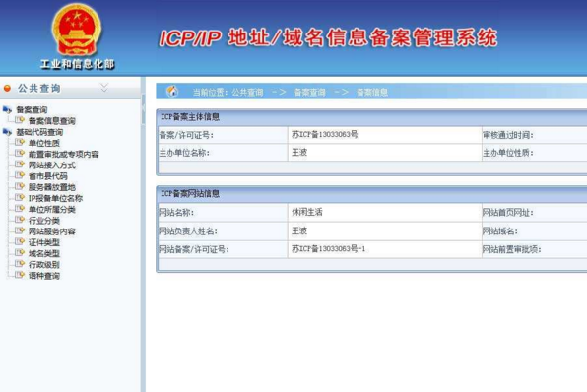Click ICP备案主体信息 section header

coord(190,117)
